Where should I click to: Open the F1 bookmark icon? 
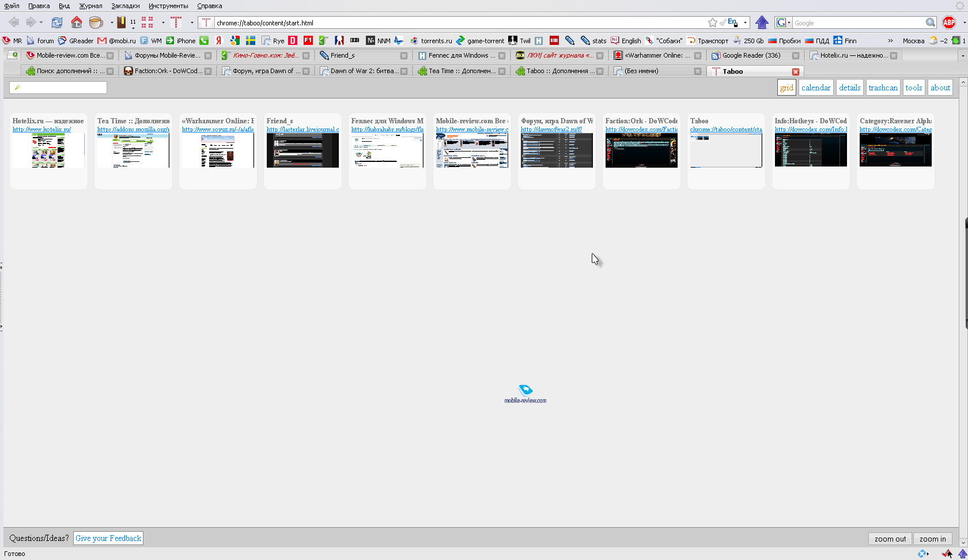click(x=308, y=40)
